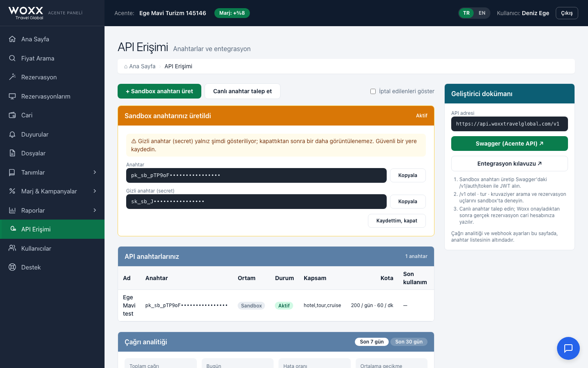Click the sk_sb_J secret key field

(256, 202)
